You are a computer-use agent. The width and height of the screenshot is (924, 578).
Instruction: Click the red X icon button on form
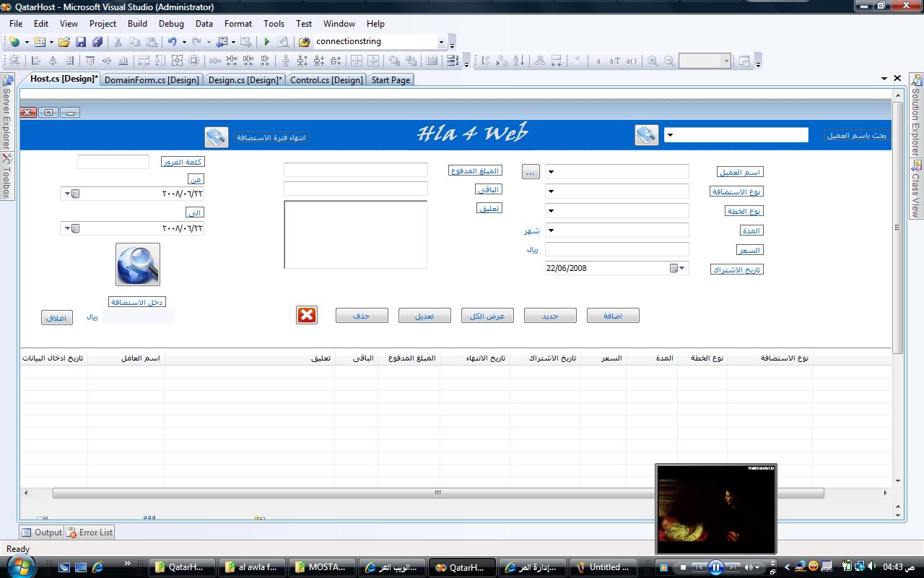point(307,315)
